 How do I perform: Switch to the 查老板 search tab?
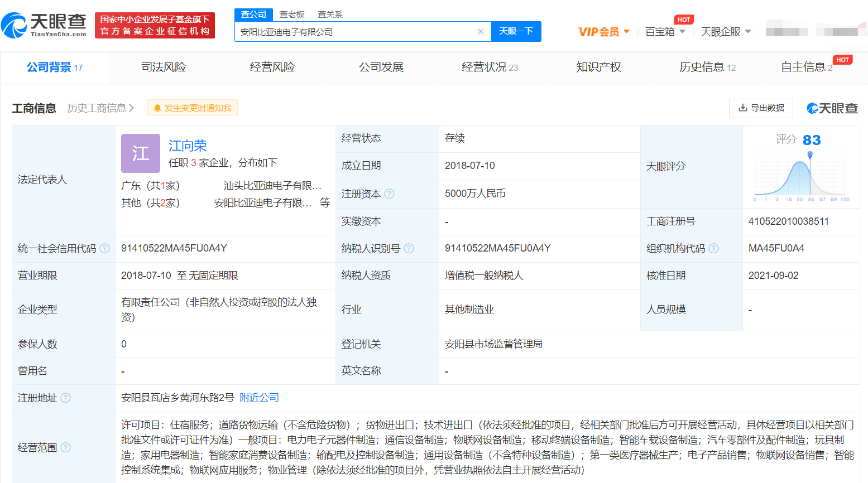292,15
